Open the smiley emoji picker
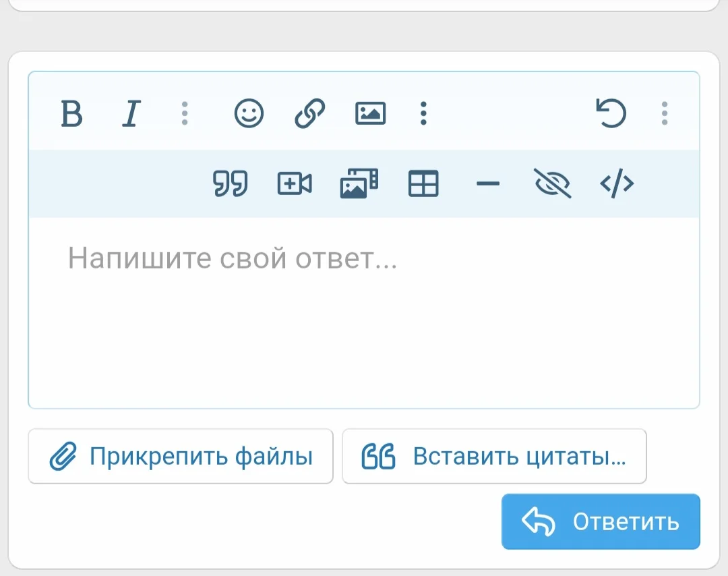 pos(249,113)
